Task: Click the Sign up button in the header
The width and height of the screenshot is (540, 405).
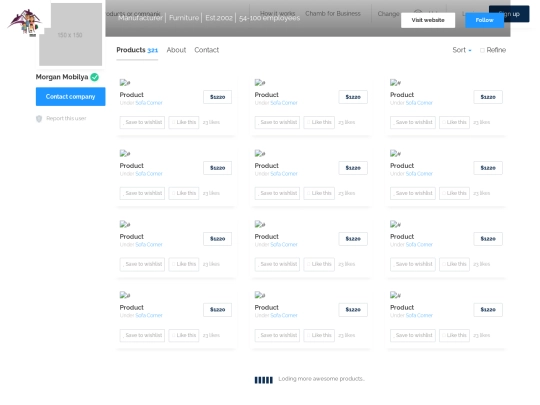Action: pos(509,14)
